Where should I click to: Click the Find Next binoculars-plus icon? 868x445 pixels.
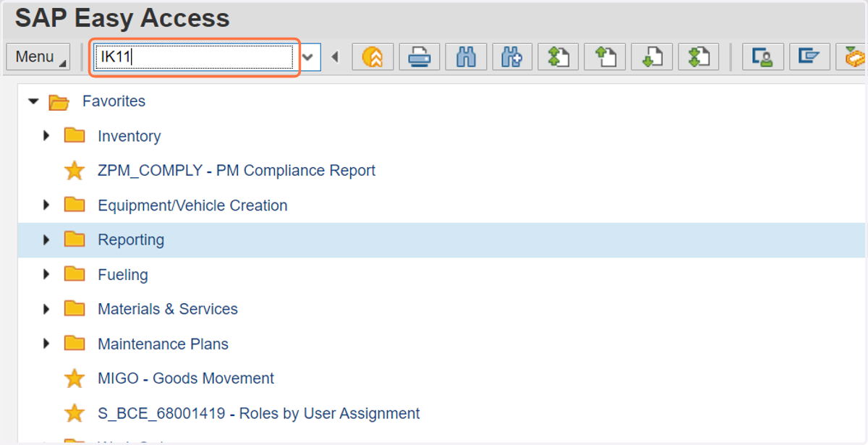click(512, 56)
